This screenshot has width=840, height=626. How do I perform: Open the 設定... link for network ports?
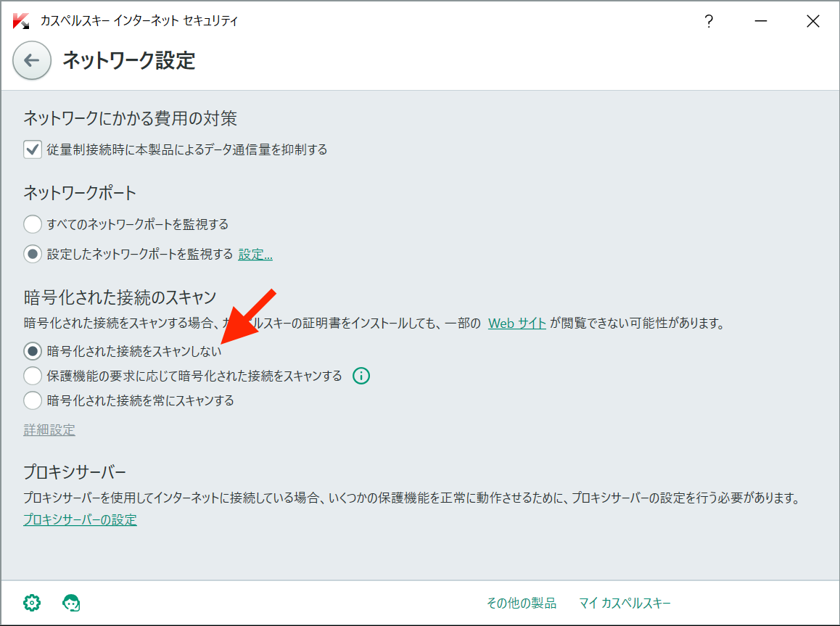tap(255, 255)
